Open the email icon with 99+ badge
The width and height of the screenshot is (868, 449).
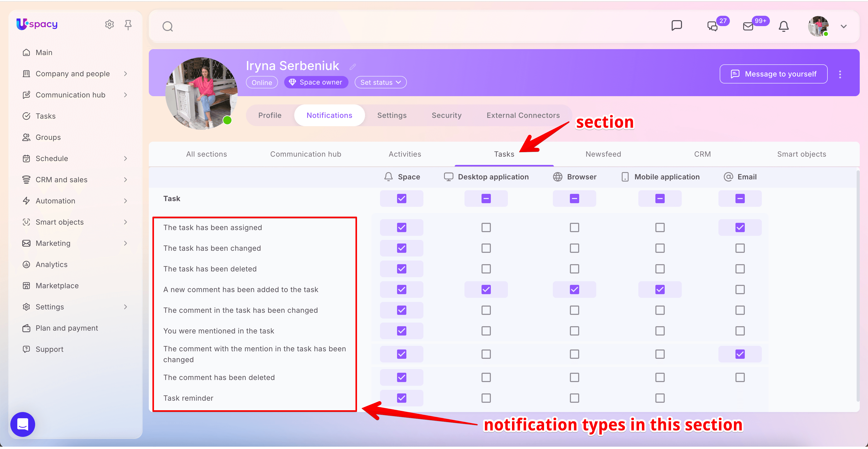(748, 26)
